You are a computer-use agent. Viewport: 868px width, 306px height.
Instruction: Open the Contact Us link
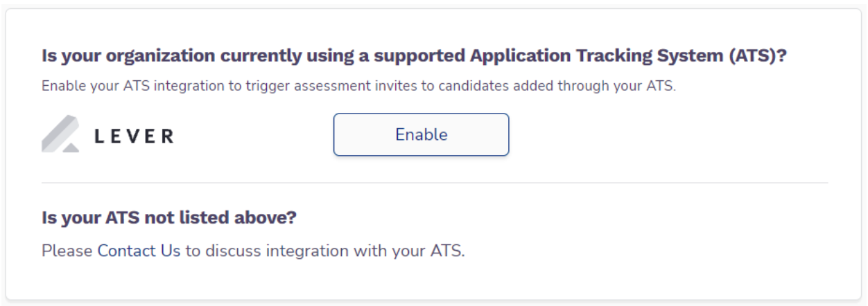139,250
